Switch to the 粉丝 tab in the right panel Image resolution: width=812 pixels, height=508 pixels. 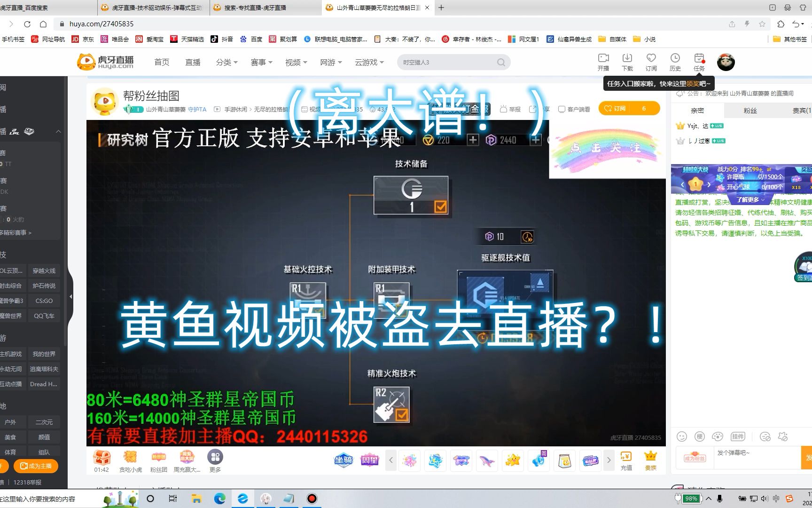click(x=750, y=110)
